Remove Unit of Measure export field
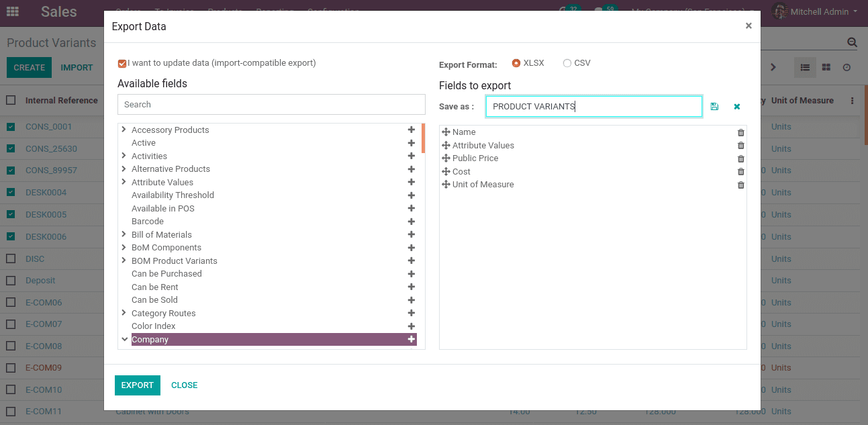 click(x=741, y=185)
